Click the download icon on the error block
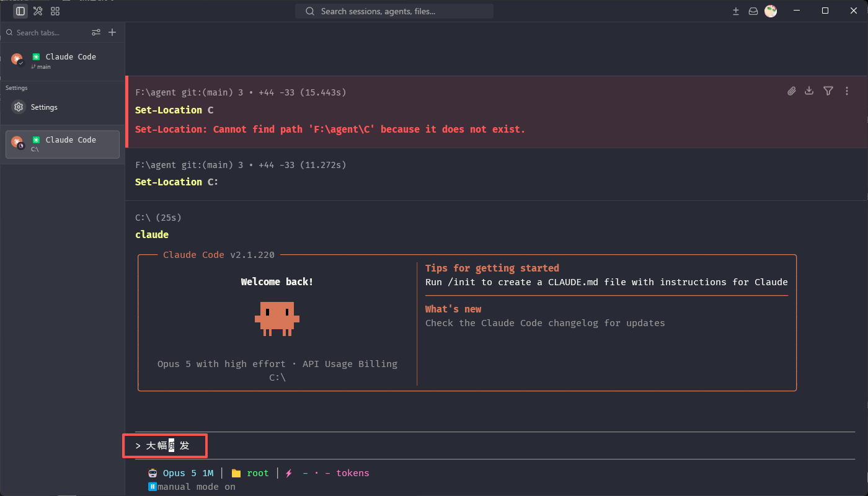 tap(809, 91)
